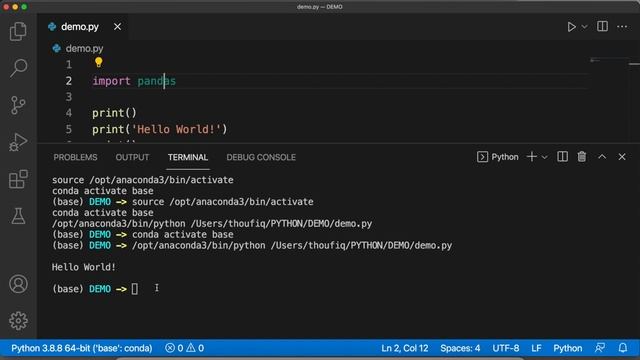This screenshot has height=360, width=640.
Task: Open notifications bell icon
Action: pyautogui.click(x=623, y=348)
